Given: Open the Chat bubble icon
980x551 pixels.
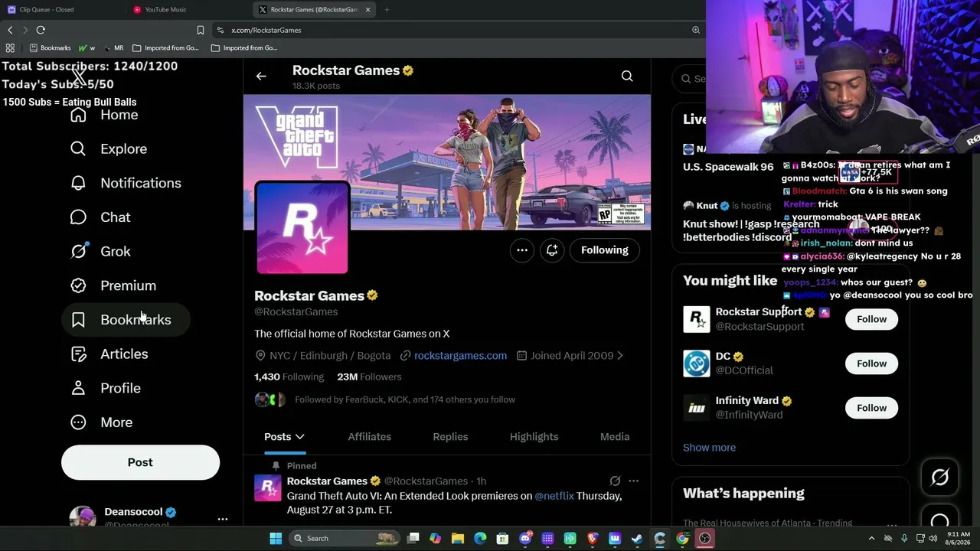Looking at the screenshot, I should (x=78, y=217).
